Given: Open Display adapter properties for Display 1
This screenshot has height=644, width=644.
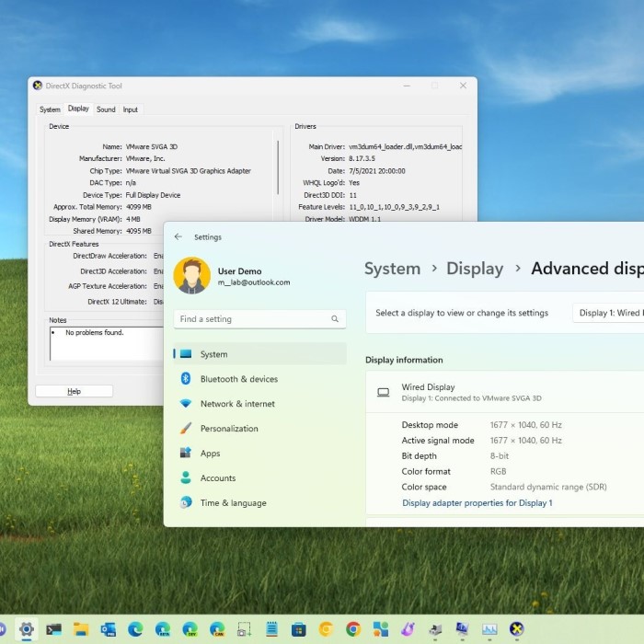Looking at the screenshot, I should coord(477,503).
